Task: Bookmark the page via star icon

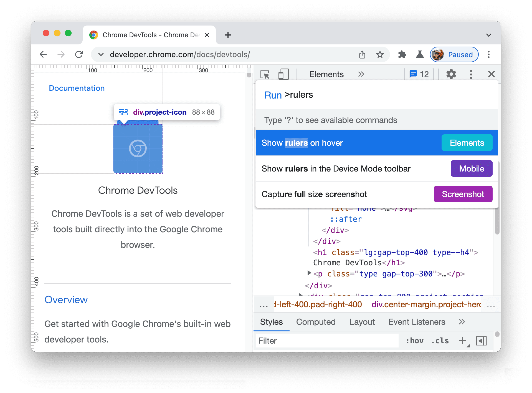Action: (380, 54)
